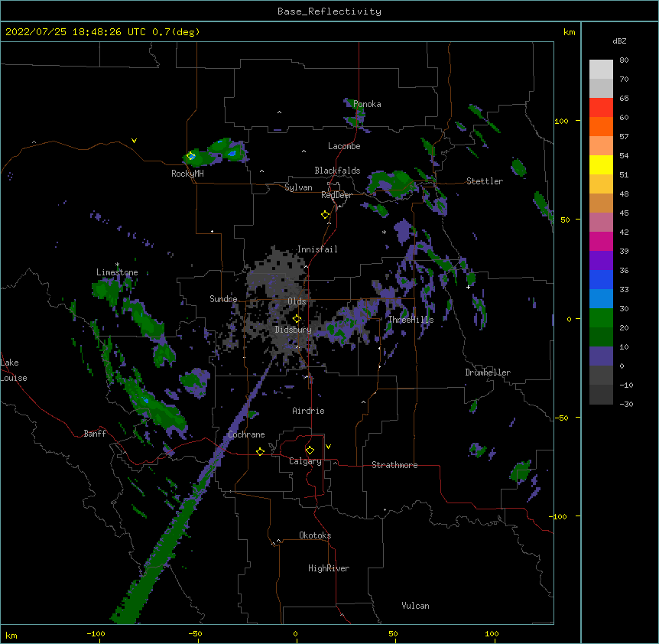Viewport: 659px width, 644px height.
Task: Select the Sylvan label
Action: (x=298, y=187)
